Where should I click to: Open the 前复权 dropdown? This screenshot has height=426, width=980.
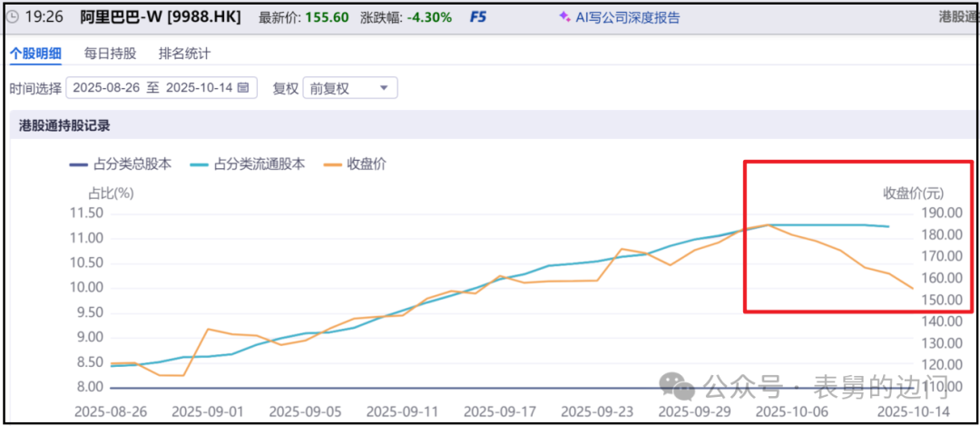[350, 88]
